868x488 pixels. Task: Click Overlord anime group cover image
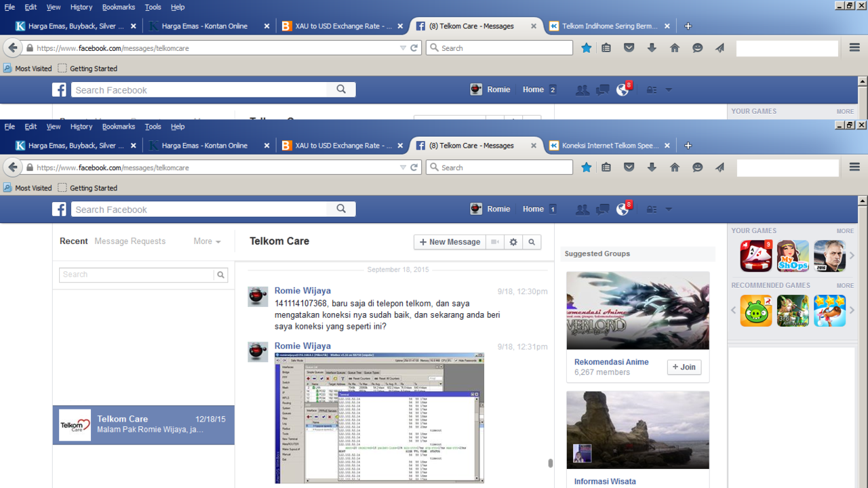[637, 310]
